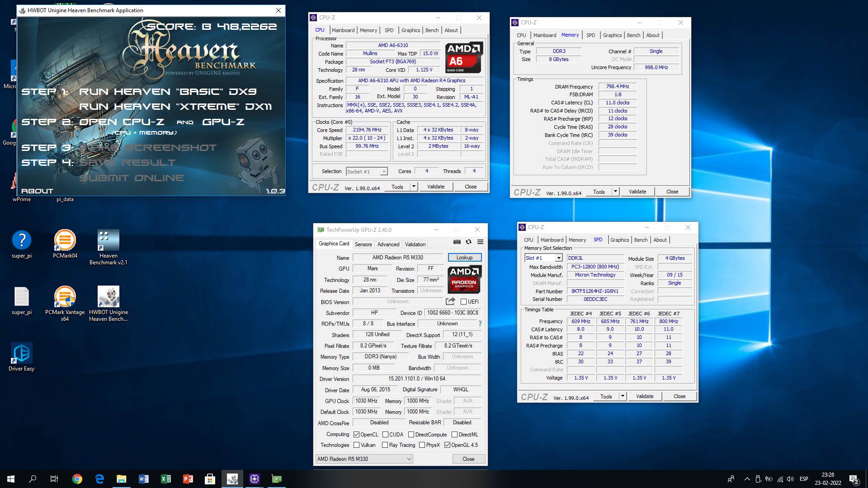Expand the Slot #1 memory slot dropdown

pyautogui.click(x=559, y=258)
